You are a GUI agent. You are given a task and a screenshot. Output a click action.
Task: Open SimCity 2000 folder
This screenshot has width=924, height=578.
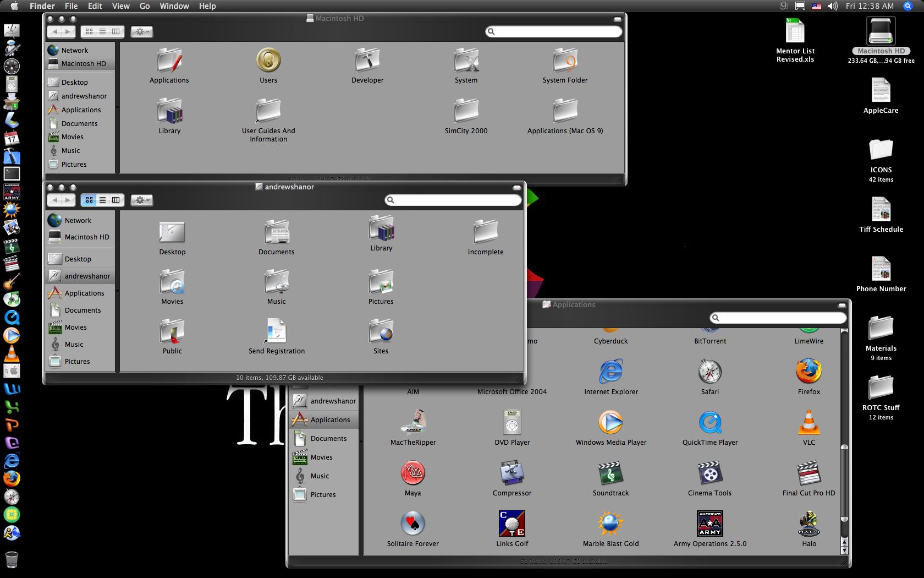(466, 111)
